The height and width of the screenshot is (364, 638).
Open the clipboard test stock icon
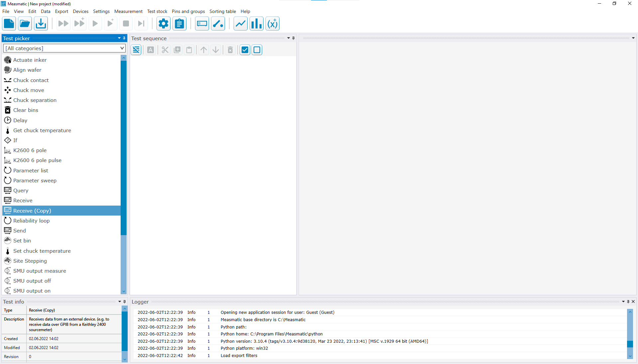pyautogui.click(x=179, y=24)
